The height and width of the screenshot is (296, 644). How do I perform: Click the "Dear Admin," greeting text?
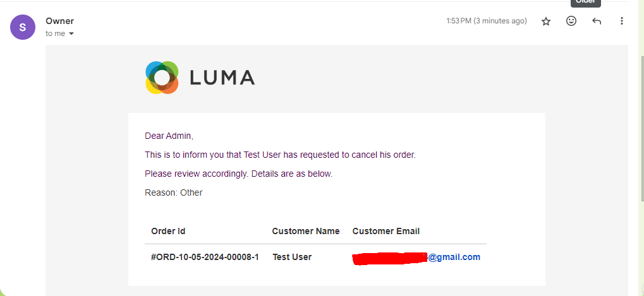(169, 136)
